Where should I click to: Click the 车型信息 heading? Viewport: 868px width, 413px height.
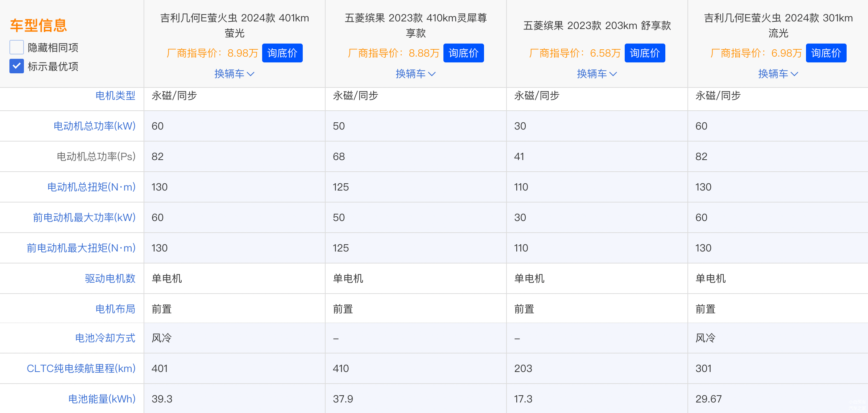point(38,25)
